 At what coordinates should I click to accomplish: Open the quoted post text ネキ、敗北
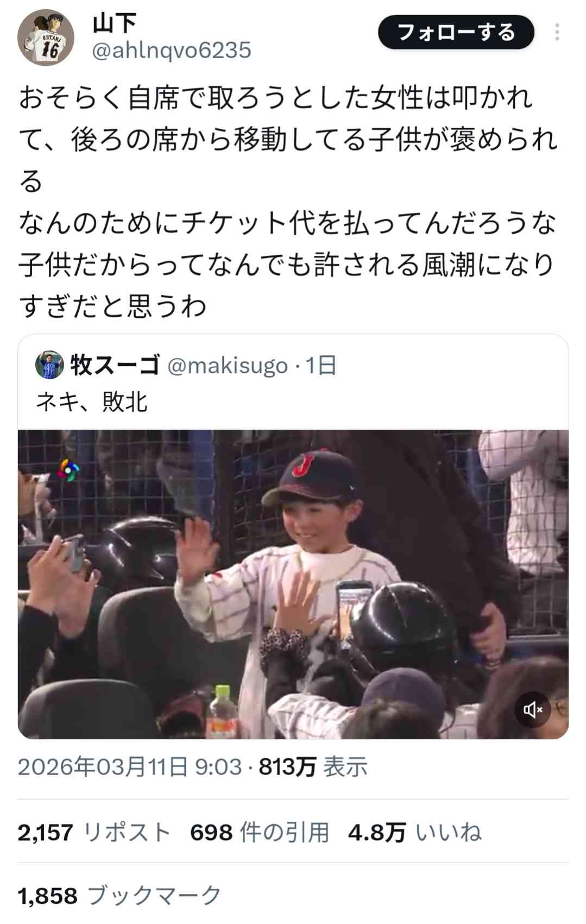pos(92,403)
